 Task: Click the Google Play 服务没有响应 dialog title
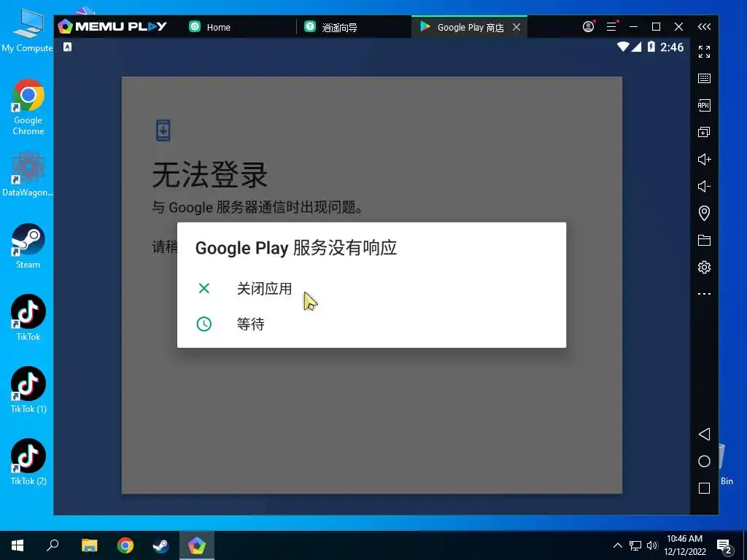296,248
